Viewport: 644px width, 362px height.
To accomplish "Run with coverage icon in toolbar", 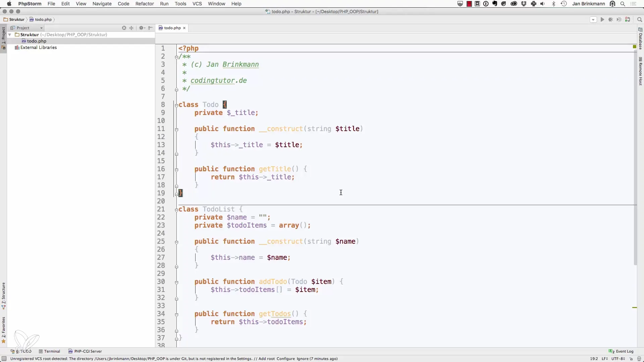I will pyautogui.click(x=619, y=20).
